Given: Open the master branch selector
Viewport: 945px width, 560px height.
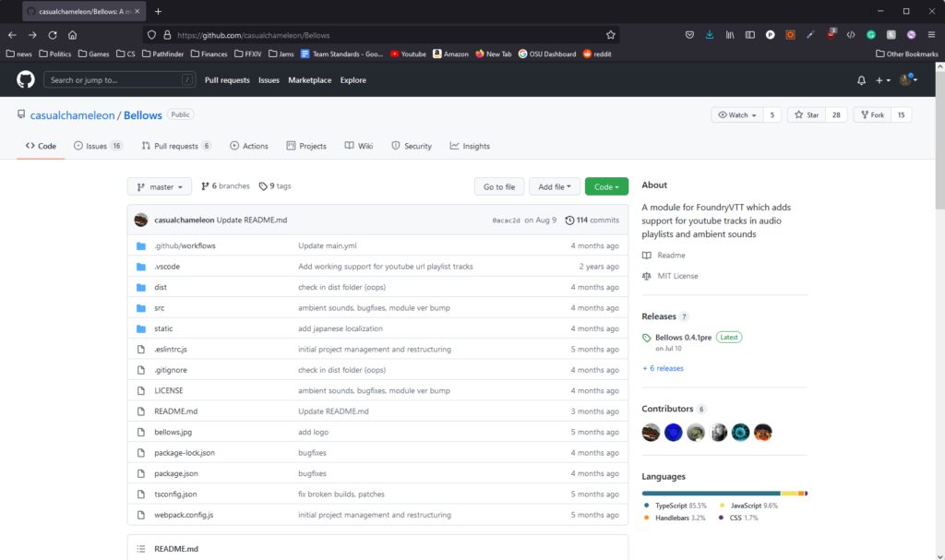Looking at the screenshot, I should (160, 186).
